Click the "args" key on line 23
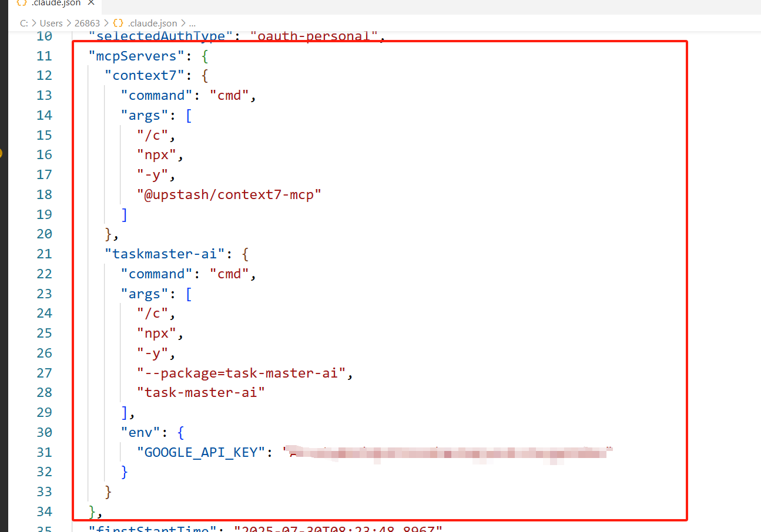The image size is (761, 532). tap(145, 294)
